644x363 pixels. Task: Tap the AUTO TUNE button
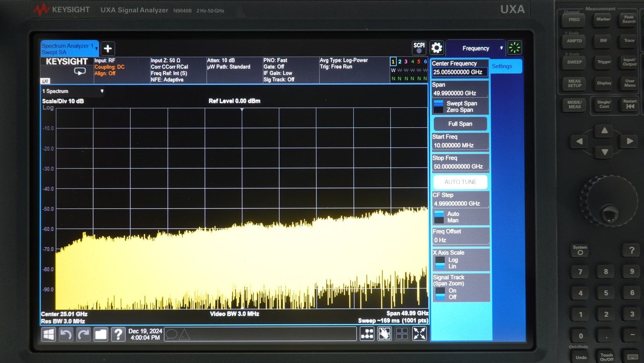click(x=460, y=182)
